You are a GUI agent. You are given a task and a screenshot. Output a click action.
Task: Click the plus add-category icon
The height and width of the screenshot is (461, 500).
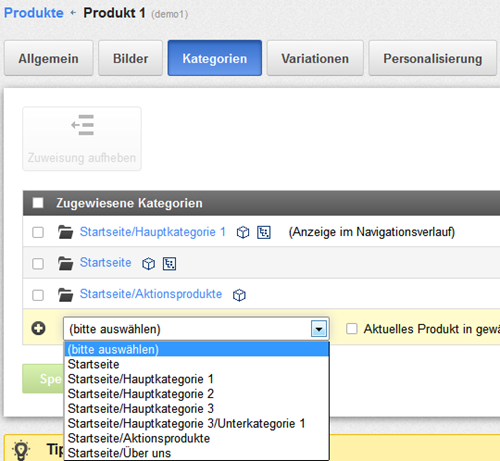click(38, 328)
